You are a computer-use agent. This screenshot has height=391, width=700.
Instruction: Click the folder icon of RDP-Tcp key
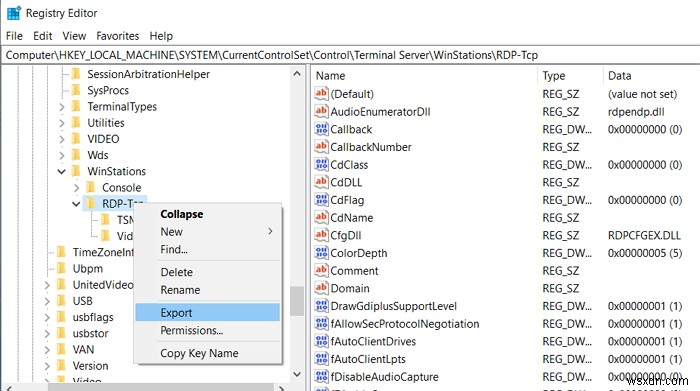point(91,204)
